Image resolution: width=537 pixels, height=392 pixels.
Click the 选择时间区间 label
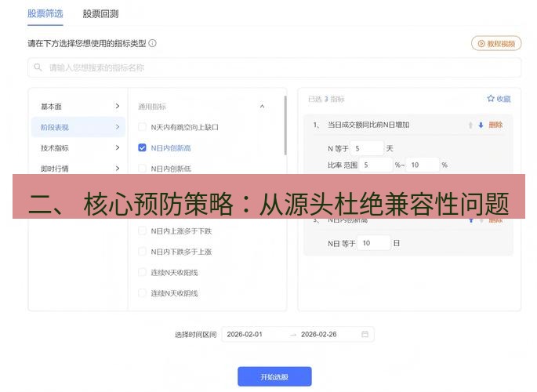pos(195,335)
